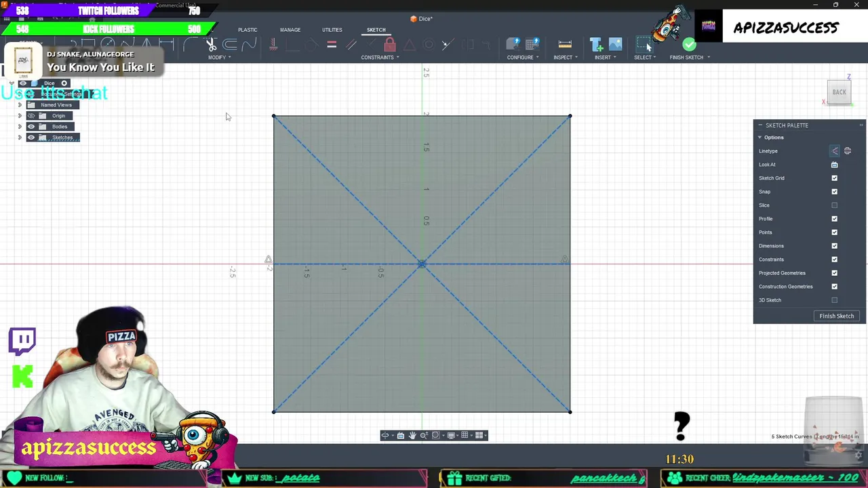Select the Dice document title tab
Viewport: 868px width, 488px height.
[x=421, y=19]
